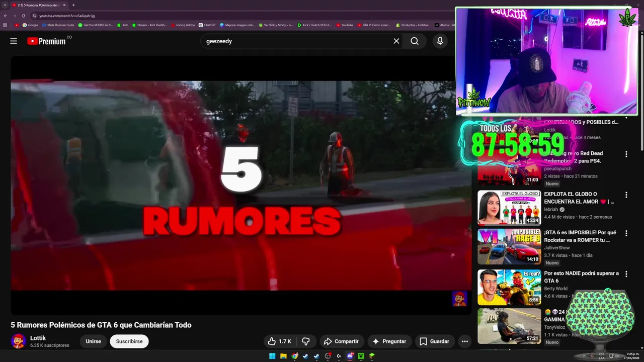Like the video with thumbs up

click(x=279, y=341)
